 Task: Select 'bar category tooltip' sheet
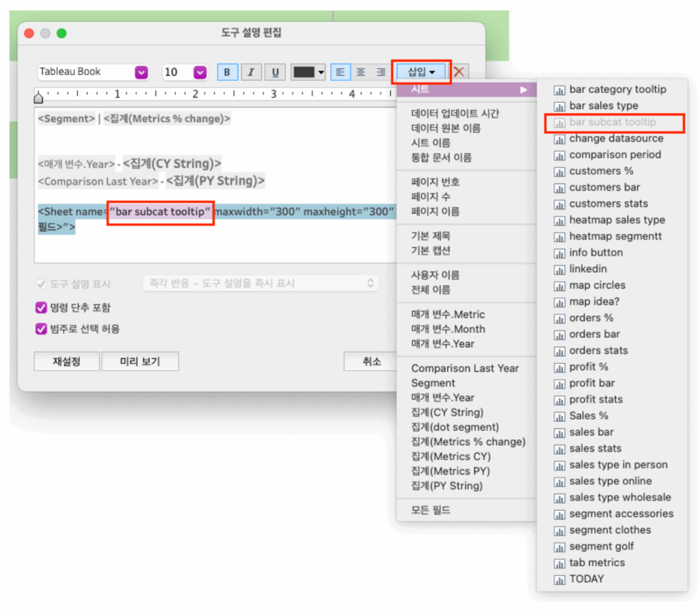click(617, 90)
